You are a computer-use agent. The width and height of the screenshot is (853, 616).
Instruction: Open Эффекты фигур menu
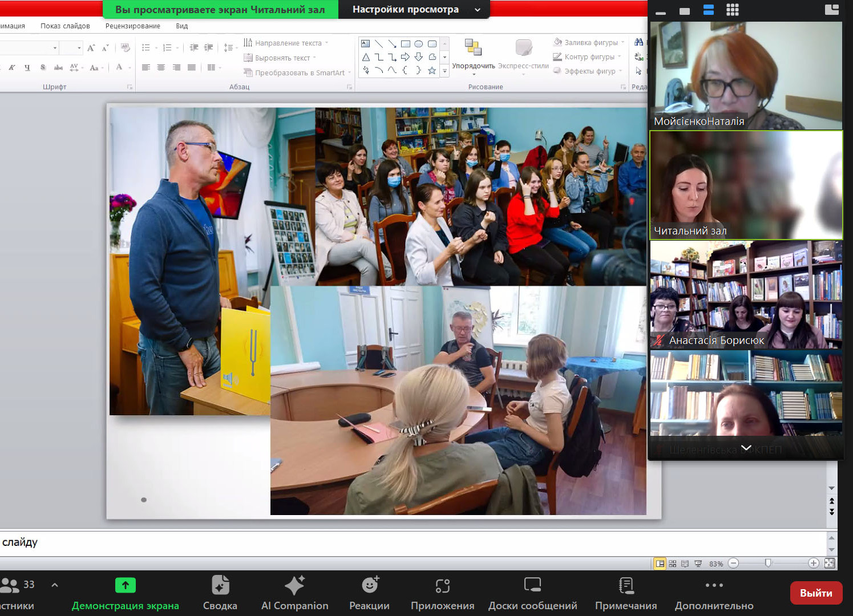point(588,71)
